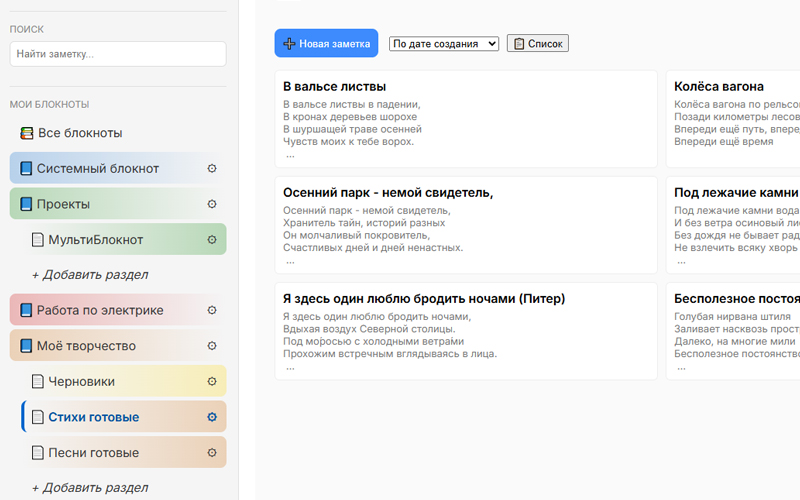
Task: Open the note Осенний парк - немой свидетель
Action: coord(466,225)
